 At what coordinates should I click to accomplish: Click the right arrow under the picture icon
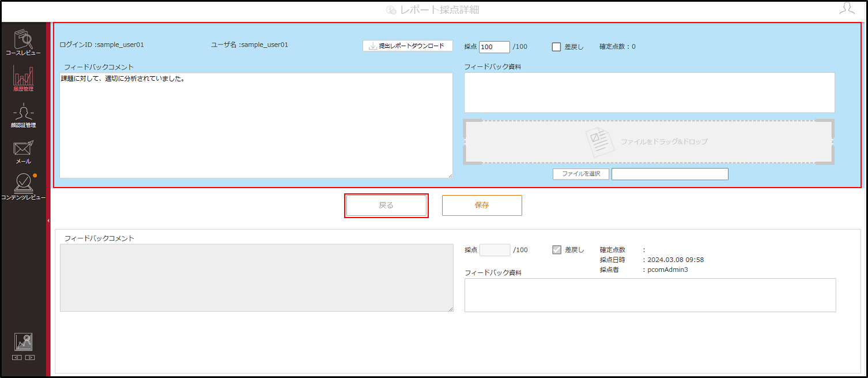tap(30, 357)
